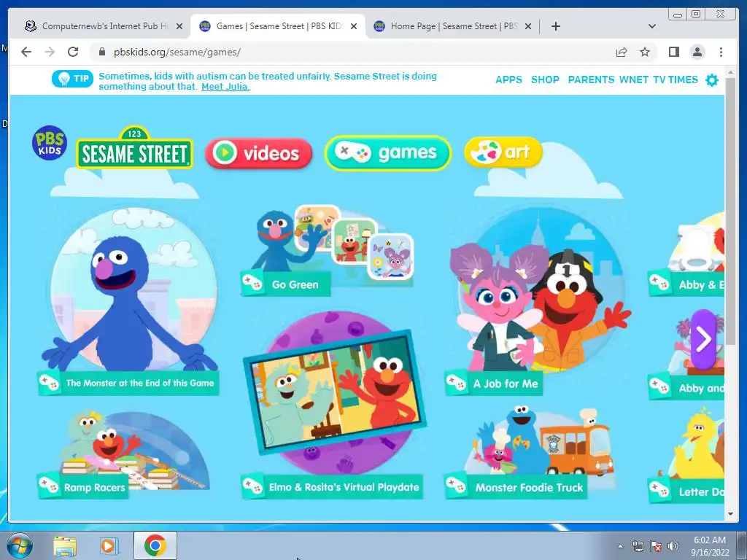
Task: Bookmark this page with star icon
Action: click(x=645, y=52)
